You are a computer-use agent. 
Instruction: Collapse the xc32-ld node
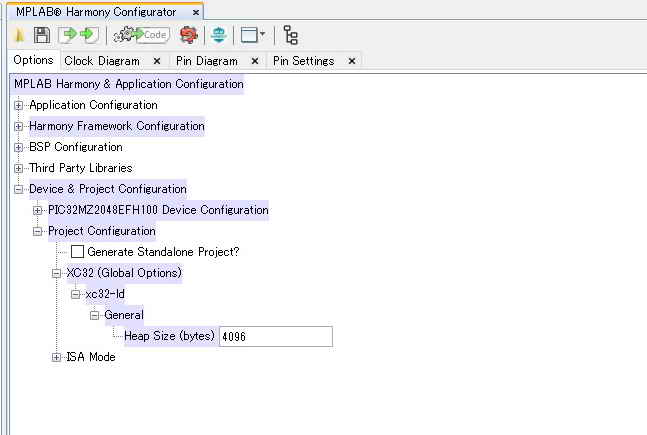coord(76,294)
